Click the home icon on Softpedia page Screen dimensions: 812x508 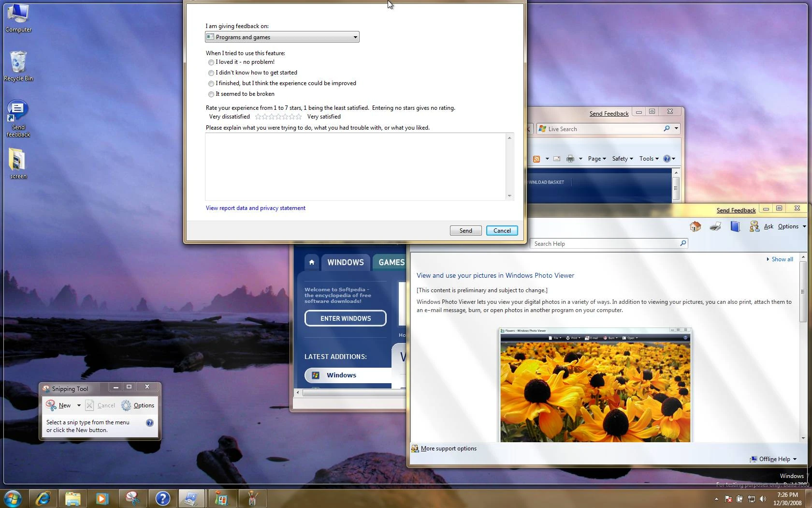(x=312, y=262)
